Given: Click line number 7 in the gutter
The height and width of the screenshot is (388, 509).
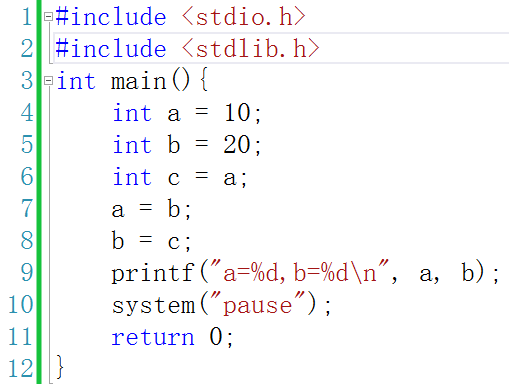Looking at the screenshot, I should point(27,209).
